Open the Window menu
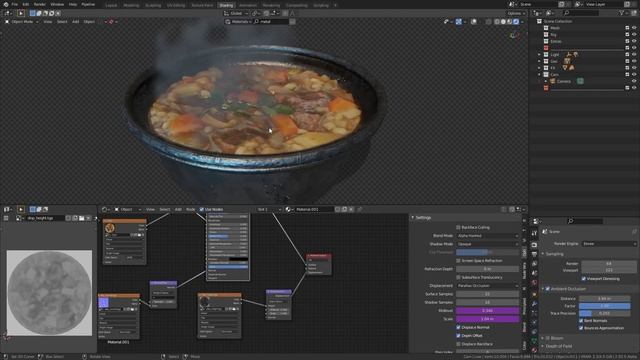 pyautogui.click(x=57, y=4)
